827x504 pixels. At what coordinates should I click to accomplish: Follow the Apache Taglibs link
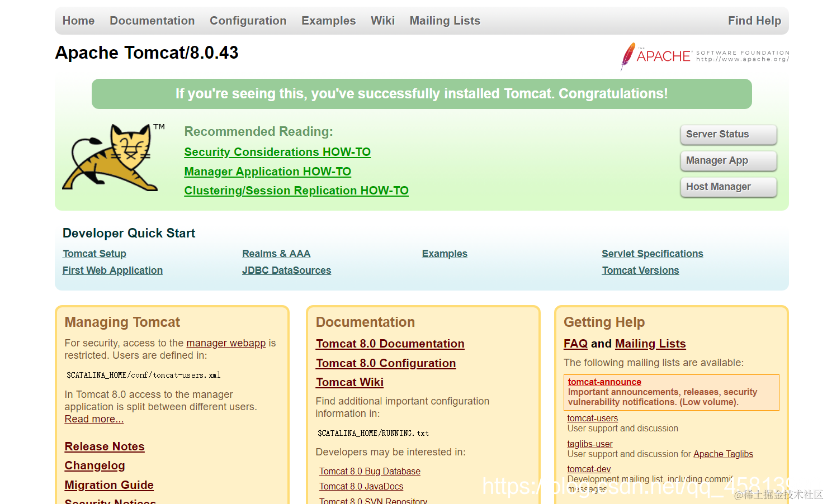[x=723, y=454]
